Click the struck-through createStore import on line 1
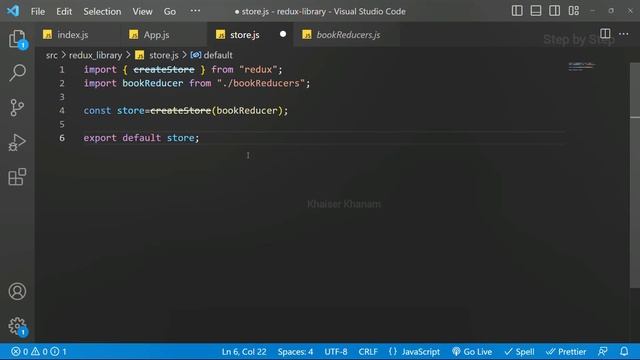The width and height of the screenshot is (640, 360). [x=164, y=69]
